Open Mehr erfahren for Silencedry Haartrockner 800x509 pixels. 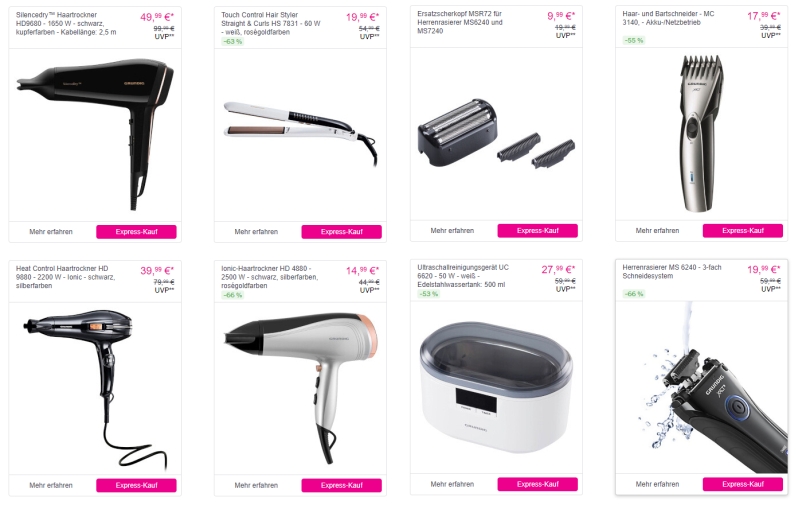pos(51,232)
